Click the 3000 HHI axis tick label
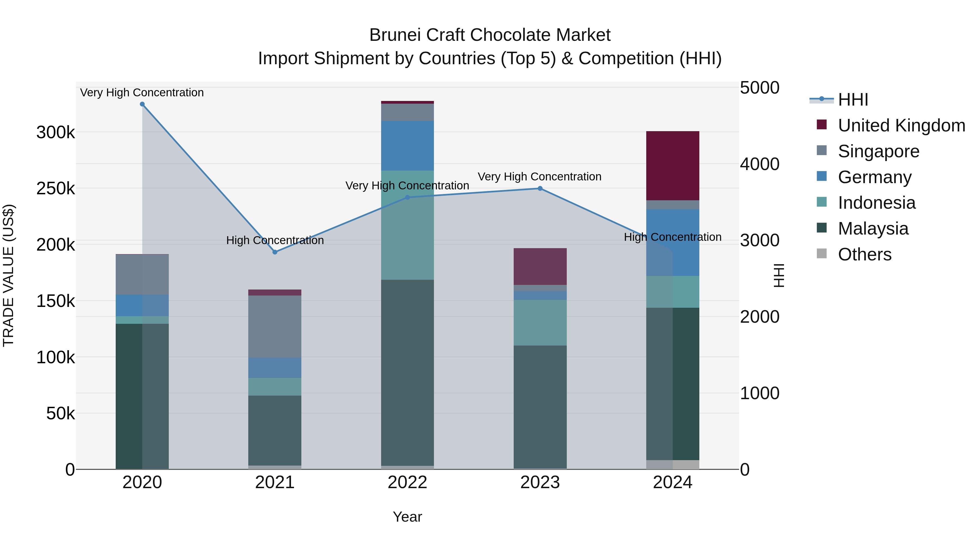980x551 pixels. pos(760,240)
